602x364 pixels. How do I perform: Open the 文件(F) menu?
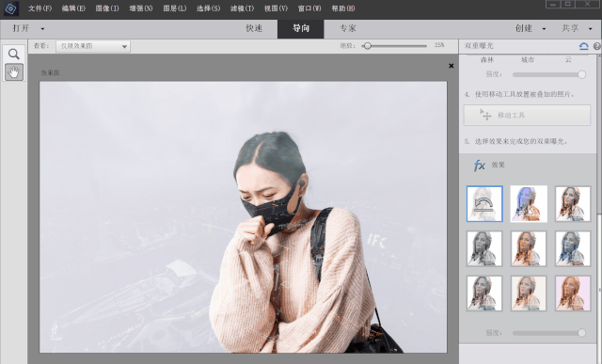pyautogui.click(x=40, y=8)
